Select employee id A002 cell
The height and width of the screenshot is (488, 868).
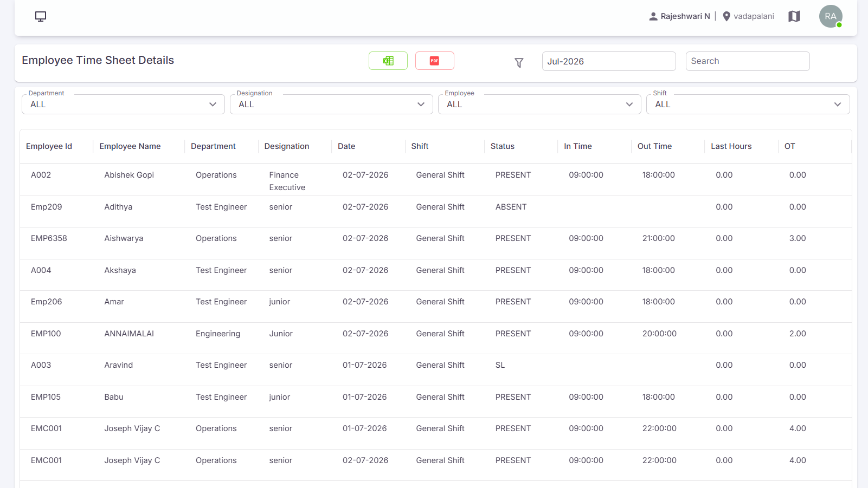click(x=41, y=175)
